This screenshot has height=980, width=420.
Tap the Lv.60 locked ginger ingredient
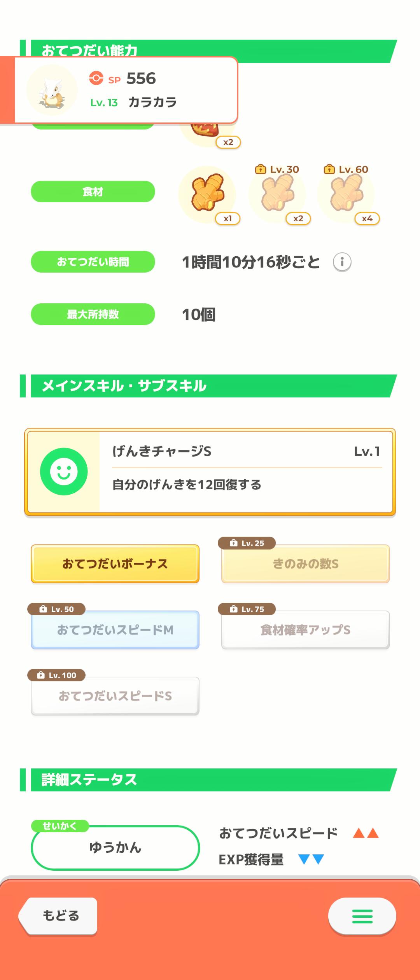[x=346, y=194]
